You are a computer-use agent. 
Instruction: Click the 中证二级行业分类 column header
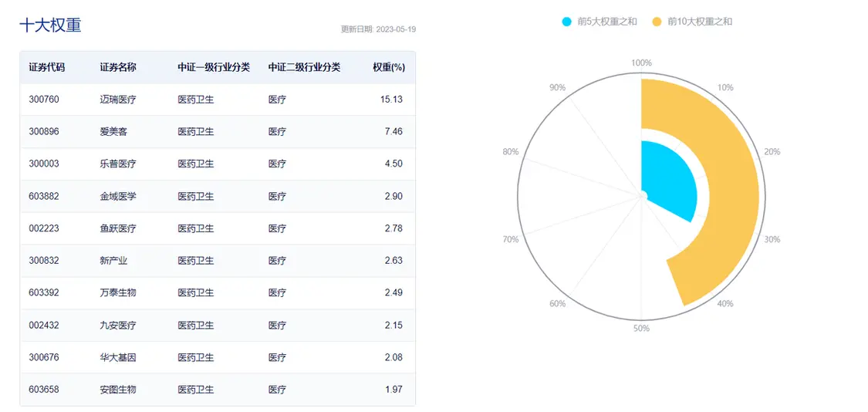coord(304,67)
